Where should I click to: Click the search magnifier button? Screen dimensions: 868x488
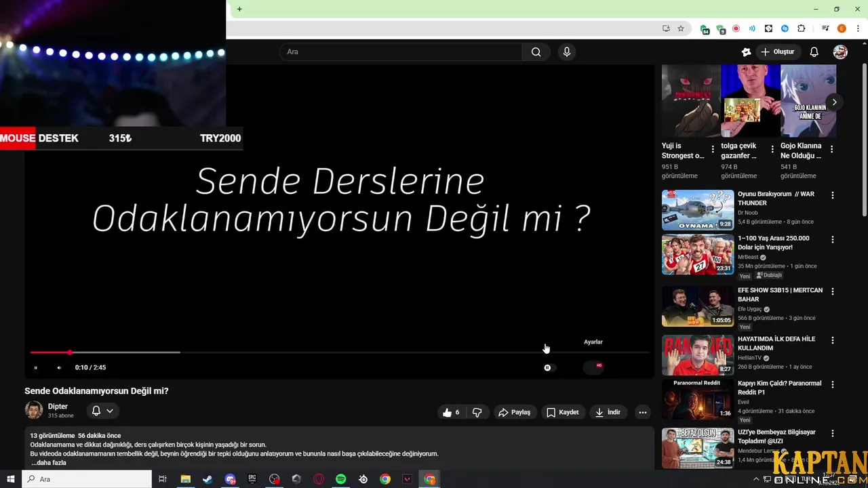[536, 52]
